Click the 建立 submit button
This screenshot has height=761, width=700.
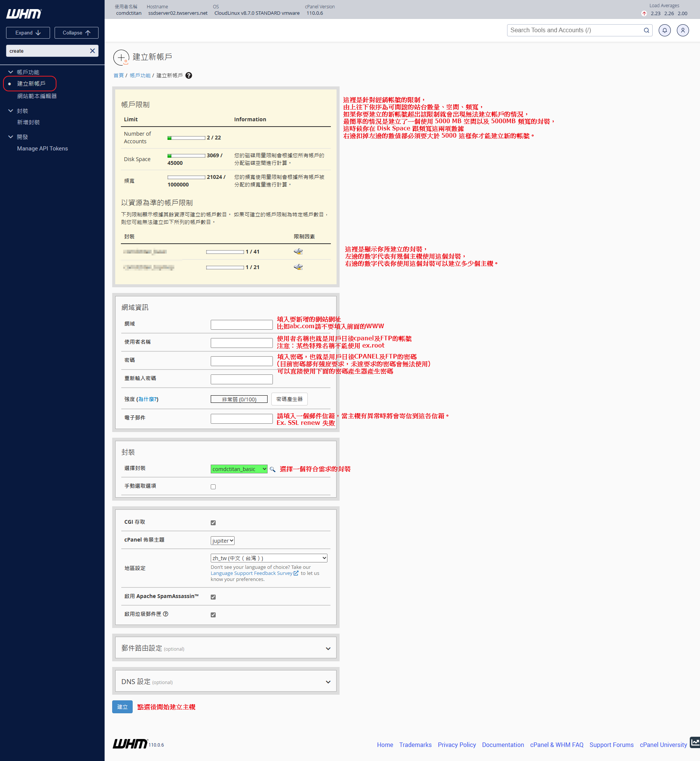coord(122,707)
